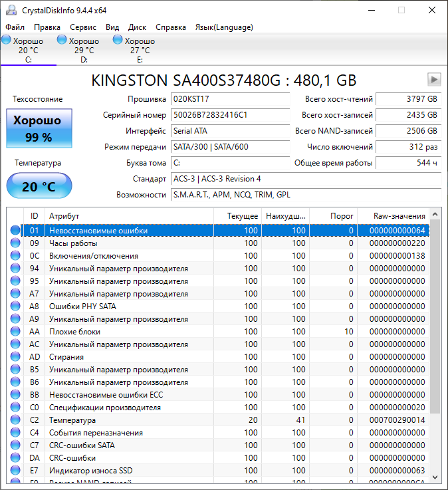448x490 pixels.
Task: Open the Правка menu
Action: 47,27
